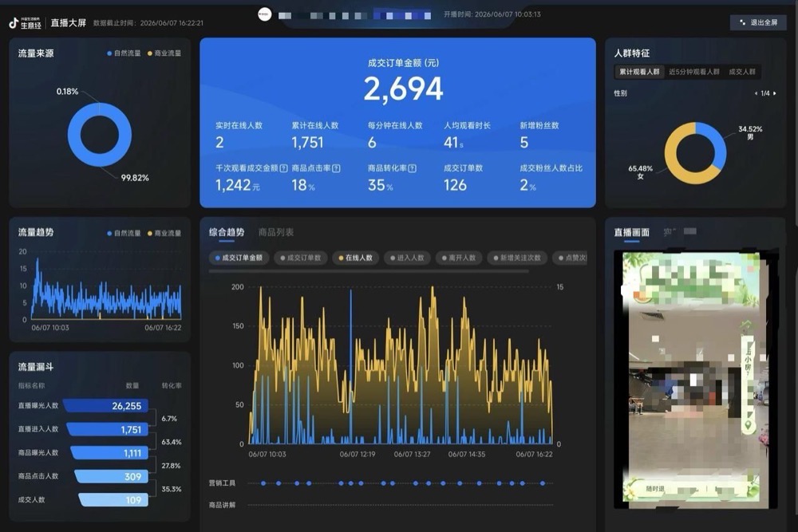Toggle the 在线人数 chart series
The height and width of the screenshot is (532, 798).
click(x=356, y=258)
